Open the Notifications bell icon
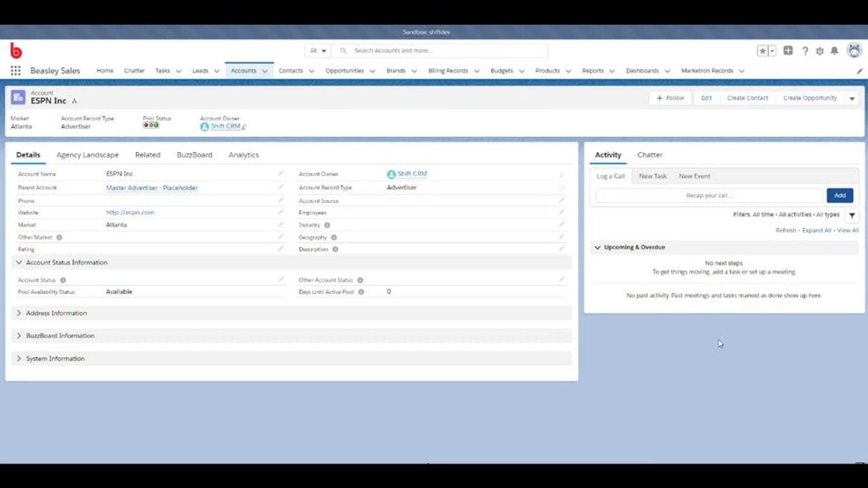 (x=835, y=51)
